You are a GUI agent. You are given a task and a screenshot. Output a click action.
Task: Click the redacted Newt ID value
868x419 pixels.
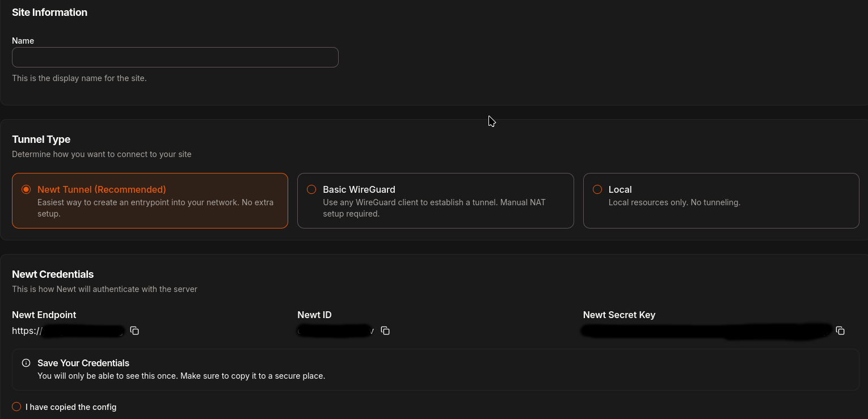[335, 331]
